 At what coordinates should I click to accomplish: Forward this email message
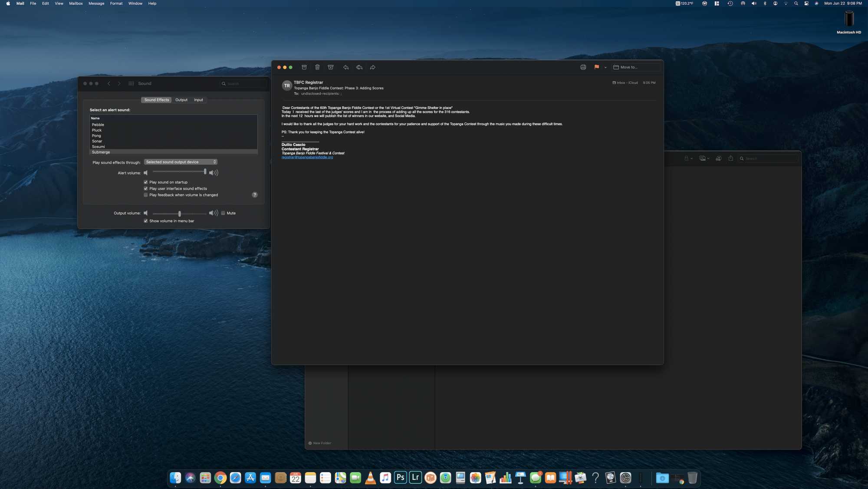click(x=373, y=67)
